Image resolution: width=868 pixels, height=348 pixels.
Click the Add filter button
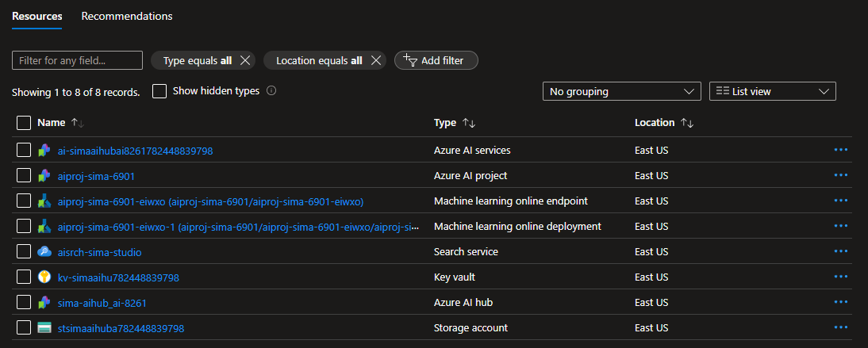click(436, 60)
